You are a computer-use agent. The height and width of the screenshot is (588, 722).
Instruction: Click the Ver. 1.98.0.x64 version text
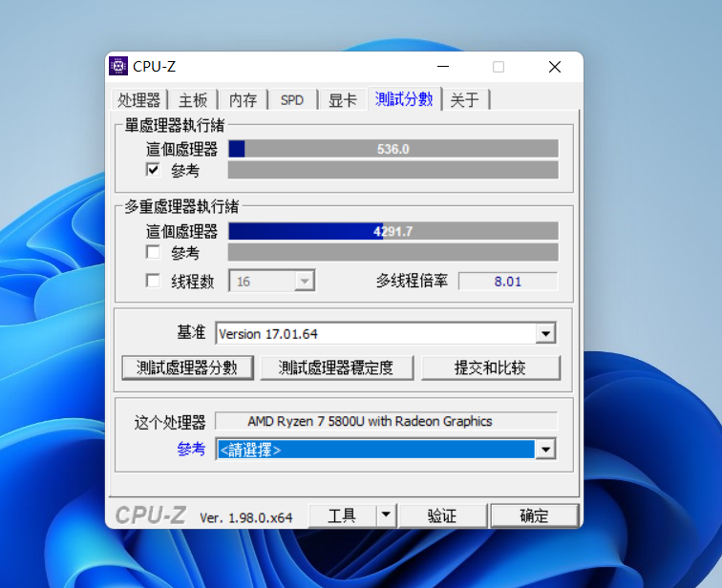246,518
